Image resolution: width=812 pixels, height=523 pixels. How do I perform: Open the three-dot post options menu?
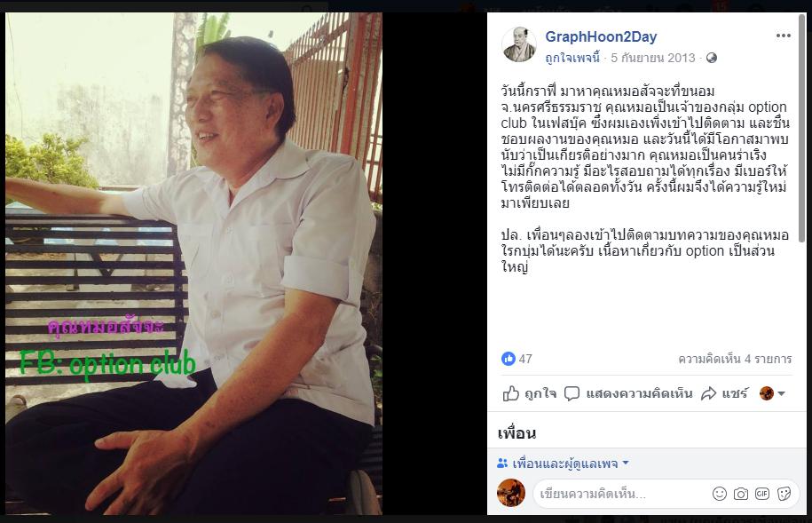point(783,36)
